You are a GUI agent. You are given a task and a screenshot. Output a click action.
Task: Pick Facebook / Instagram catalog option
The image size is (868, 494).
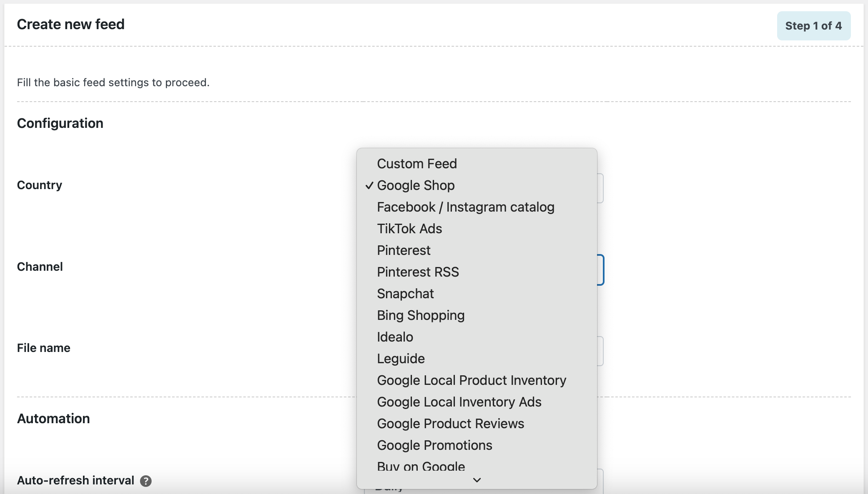[477, 207]
